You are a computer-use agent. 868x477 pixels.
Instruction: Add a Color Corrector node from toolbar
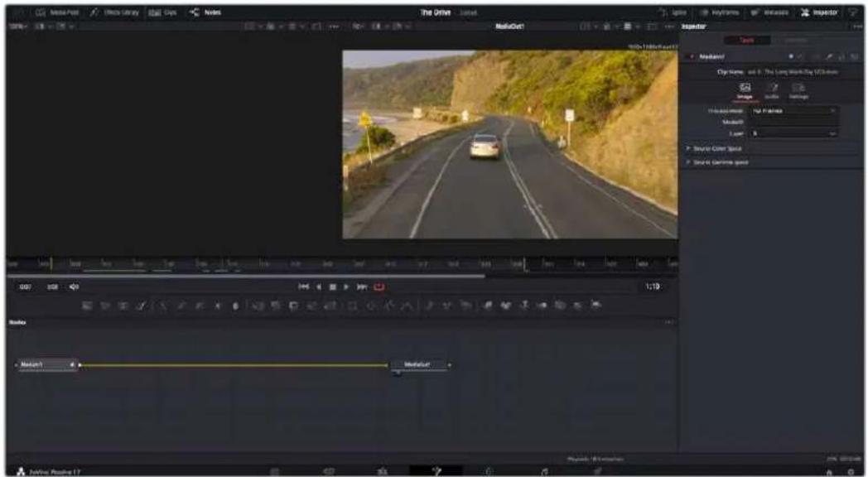pos(161,305)
